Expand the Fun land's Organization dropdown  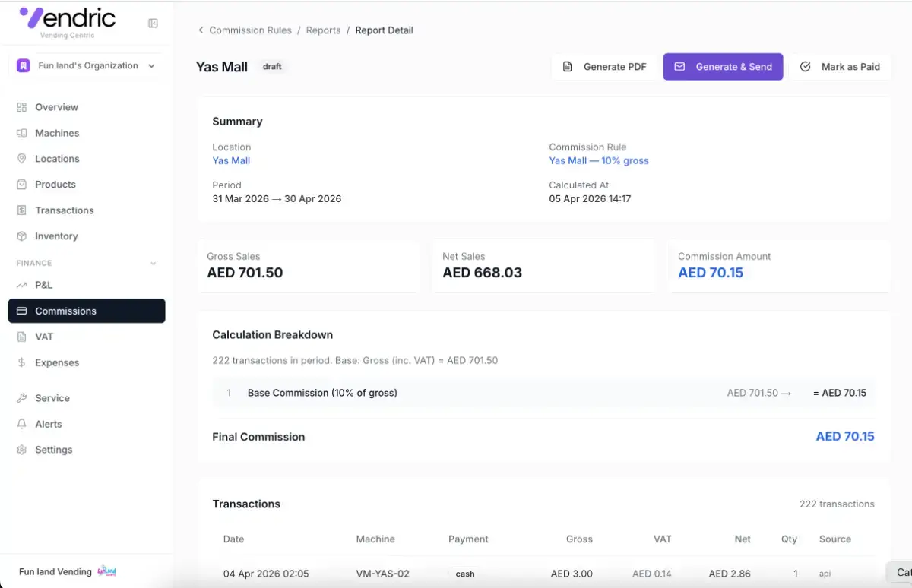pyautogui.click(x=87, y=66)
